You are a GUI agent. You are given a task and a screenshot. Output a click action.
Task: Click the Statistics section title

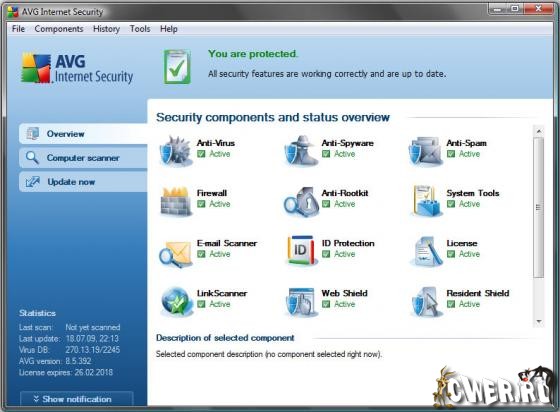(x=38, y=313)
